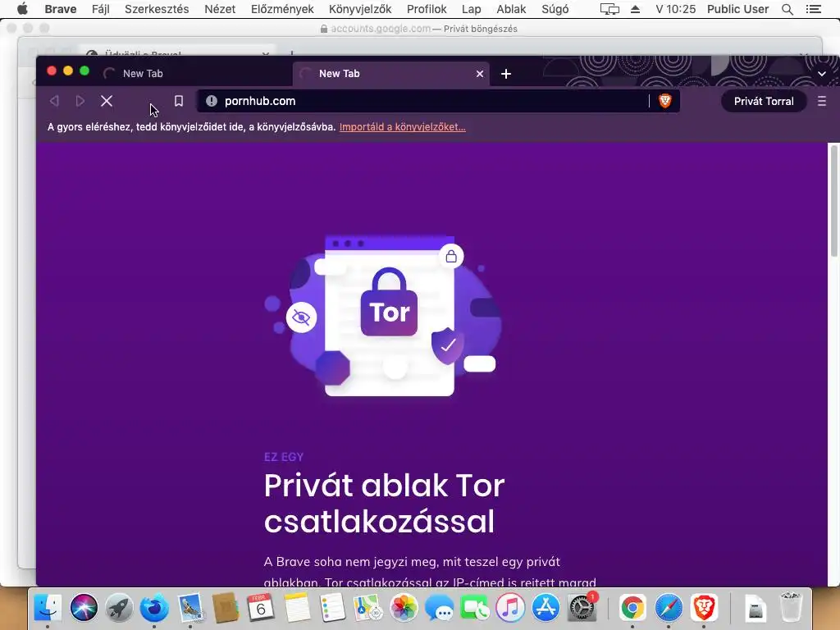
Task: Open Reminders in the Dock
Action: (x=332, y=608)
